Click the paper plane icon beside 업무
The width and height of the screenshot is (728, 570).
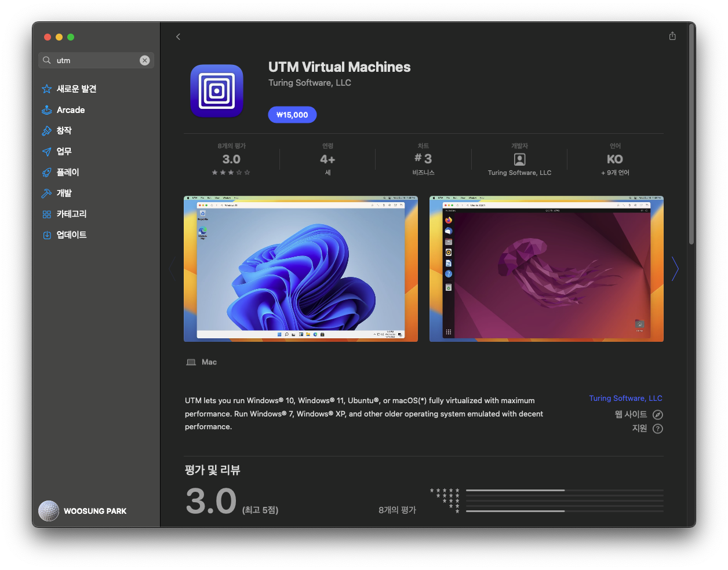click(x=47, y=152)
